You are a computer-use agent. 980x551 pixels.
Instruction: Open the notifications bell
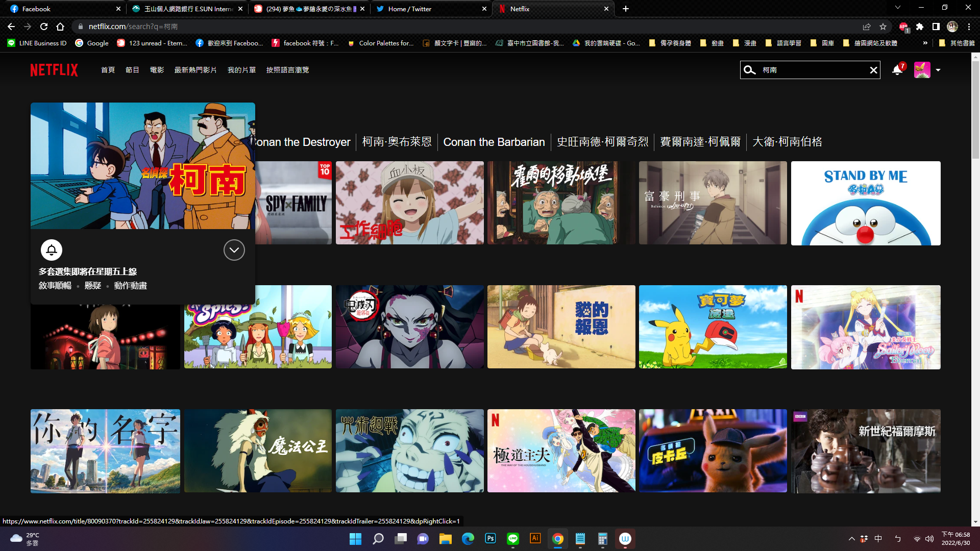point(897,70)
